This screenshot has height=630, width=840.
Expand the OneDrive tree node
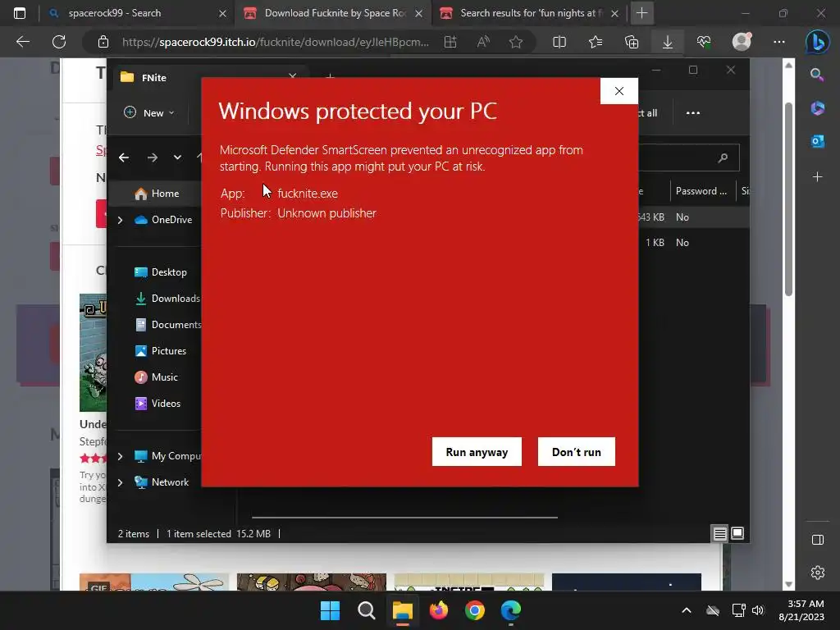coord(120,220)
